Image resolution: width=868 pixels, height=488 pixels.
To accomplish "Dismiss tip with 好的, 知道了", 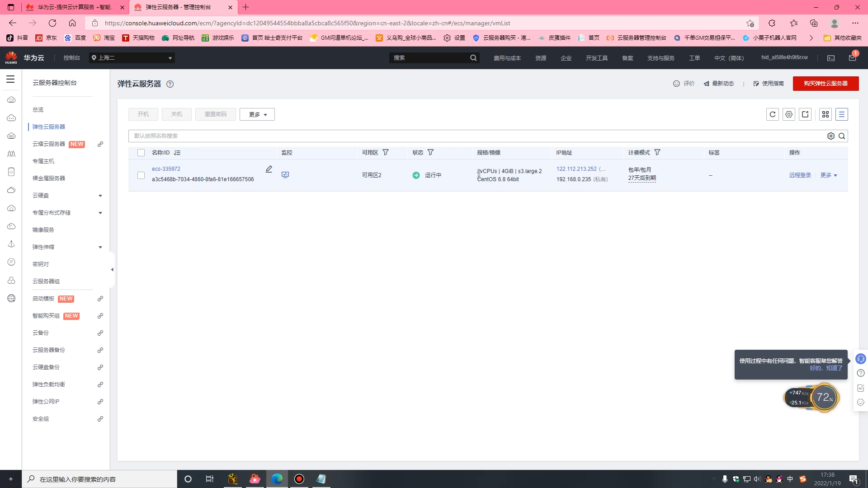I will (826, 368).
